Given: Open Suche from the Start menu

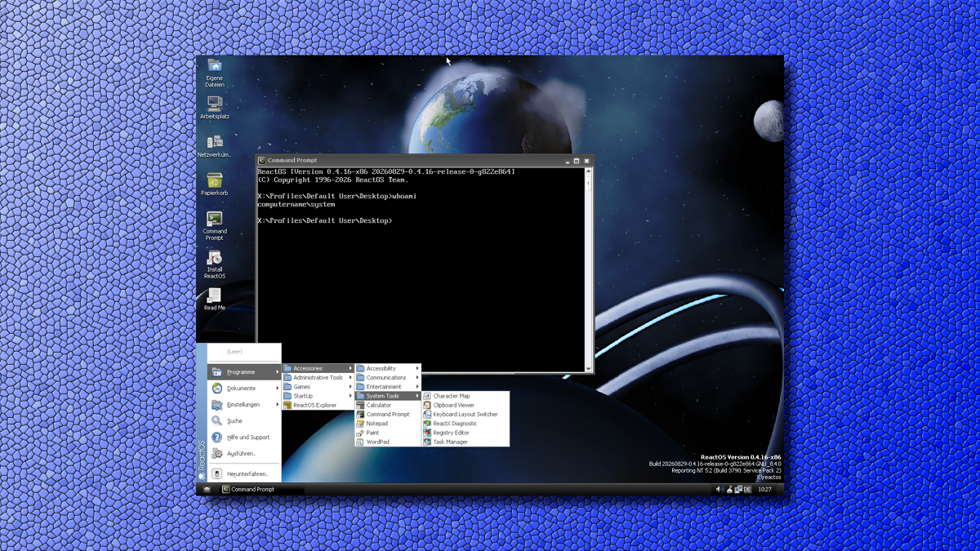Looking at the screenshot, I should click(244, 421).
